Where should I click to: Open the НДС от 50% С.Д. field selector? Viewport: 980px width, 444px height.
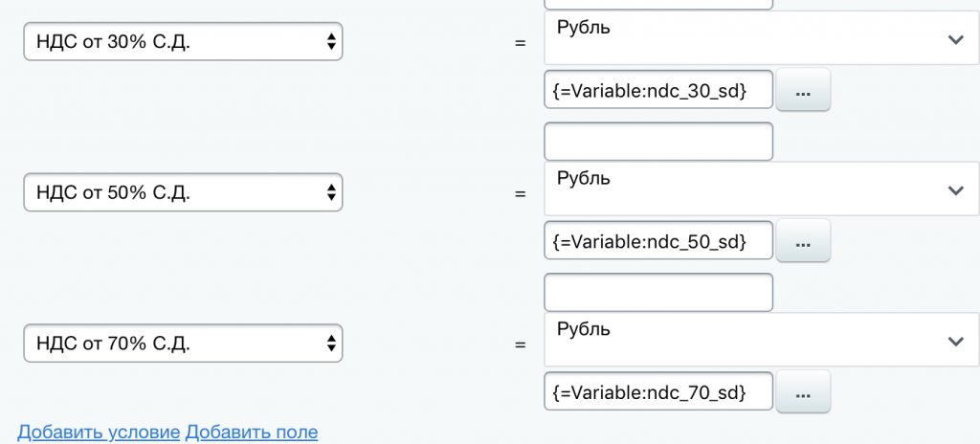pos(183,192)
